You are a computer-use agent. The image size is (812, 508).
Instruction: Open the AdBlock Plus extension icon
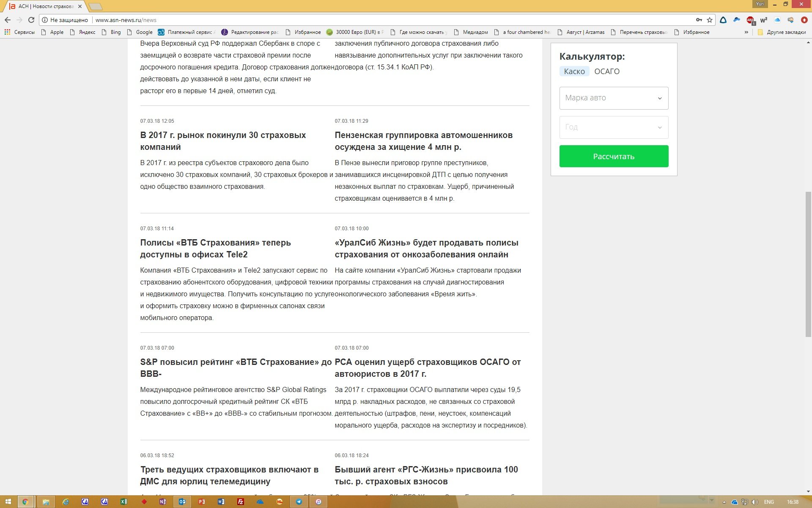pyautogui.click(x=750, y=20)
